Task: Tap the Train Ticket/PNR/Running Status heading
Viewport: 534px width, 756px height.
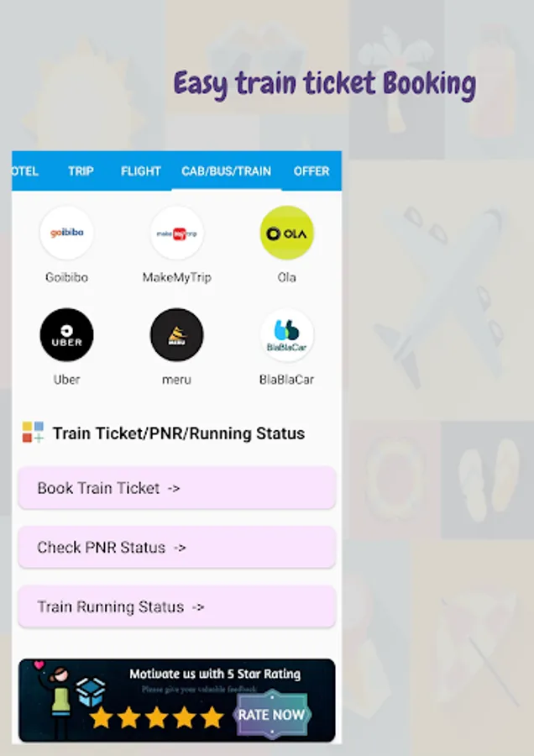Action: click(x=179, y=433)
